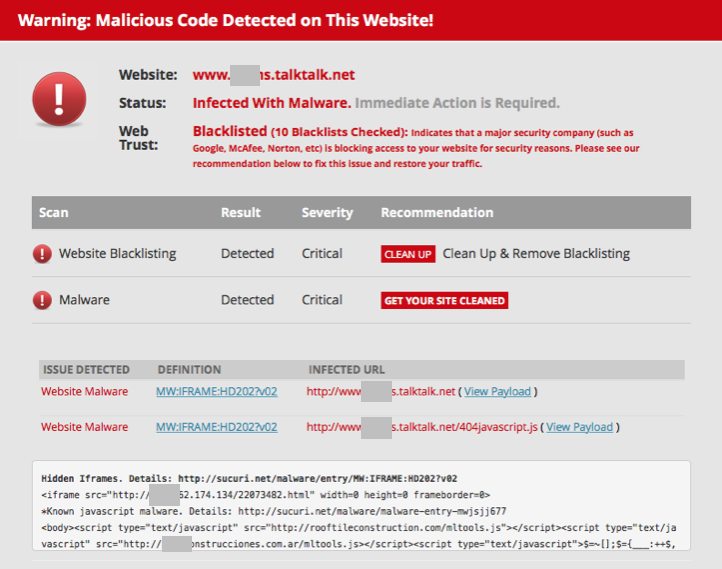Click the 'Infected With Malware.' status text
This screenshot has width=722, height=569.
point(272,103)
